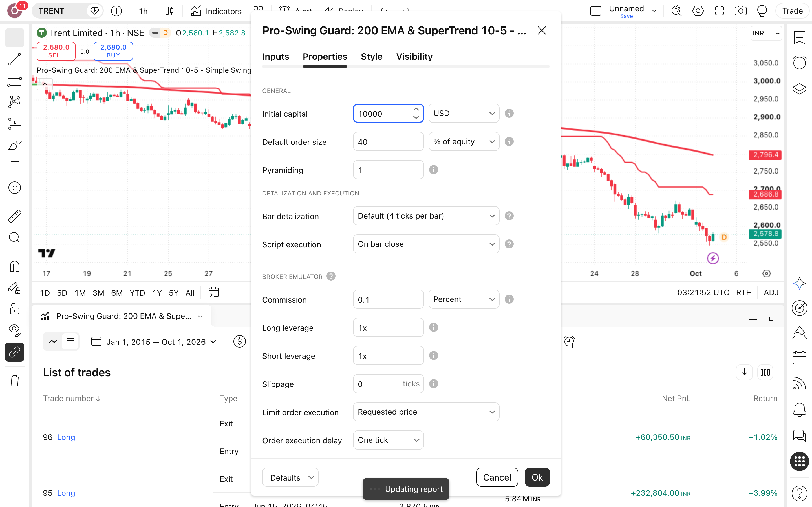The height and width of the screenshot is (507, 812).
Task: Click the Cancel button
Action: coord(497,477)
